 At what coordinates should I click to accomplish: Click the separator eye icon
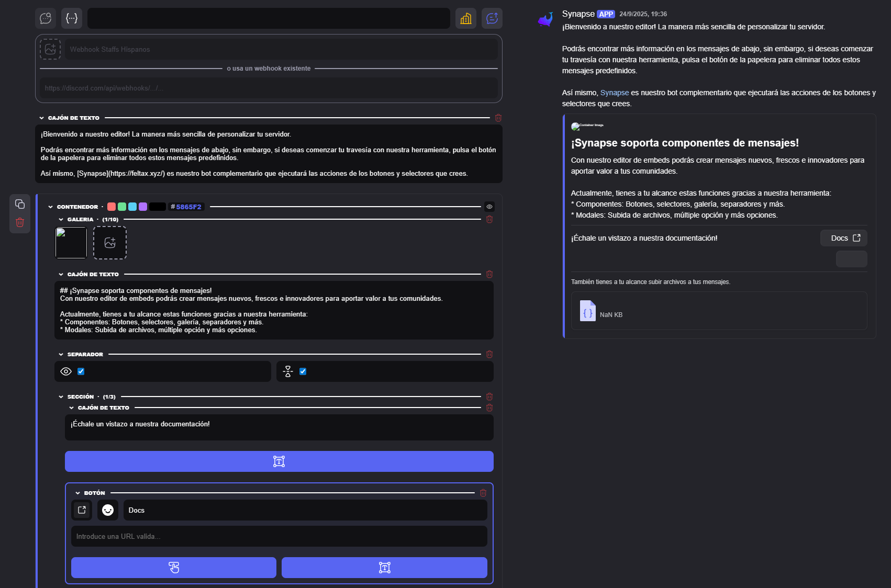click(66, 371)
